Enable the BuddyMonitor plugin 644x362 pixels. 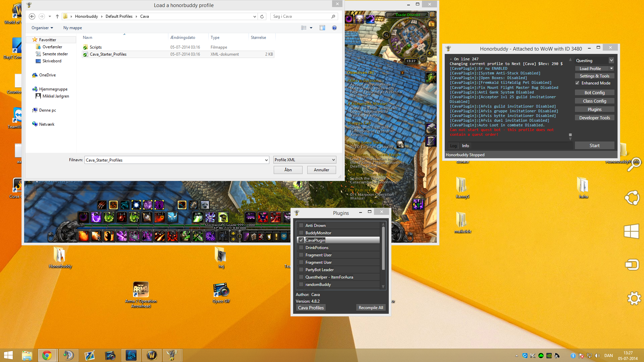pyautogui.click(x=301, y=233)
